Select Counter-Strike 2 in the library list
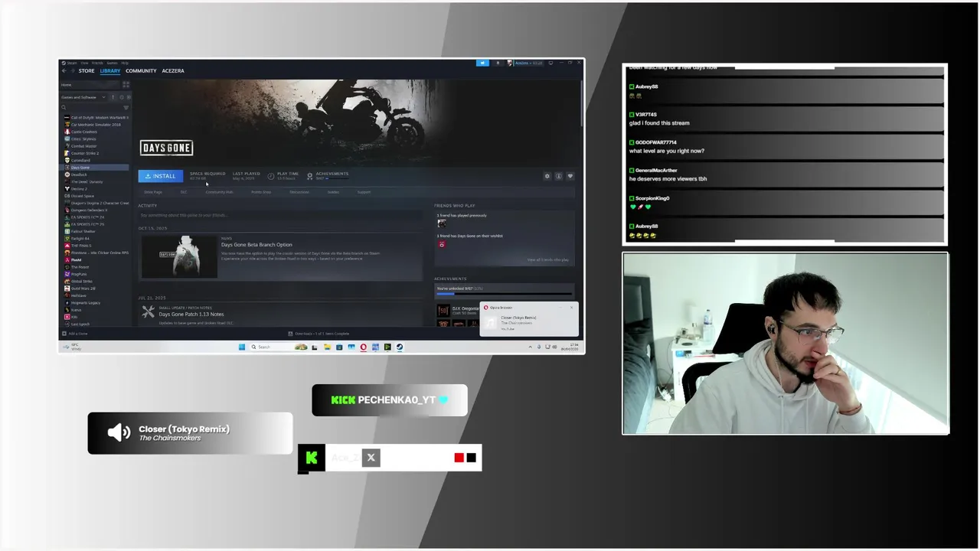This screenshot has height=551, width=980. (96, 153)
